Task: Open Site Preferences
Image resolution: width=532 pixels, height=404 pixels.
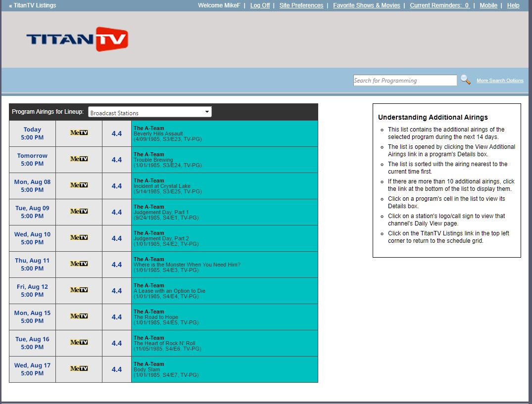Action: point(301,5)
